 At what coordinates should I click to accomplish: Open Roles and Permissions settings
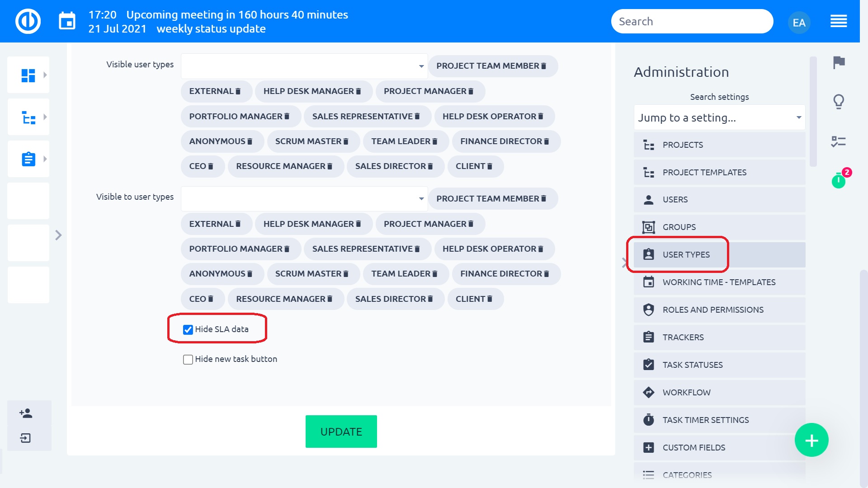click(x=712, y=310)
